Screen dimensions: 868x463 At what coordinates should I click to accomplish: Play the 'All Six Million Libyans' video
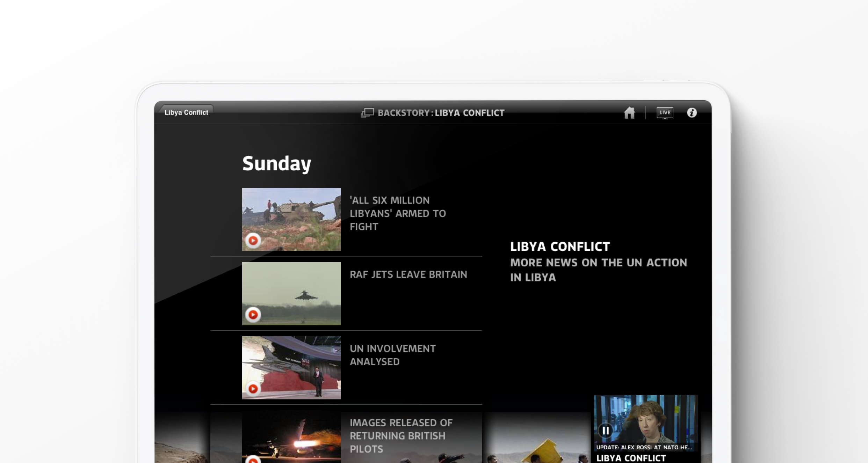tap(253, 241)
